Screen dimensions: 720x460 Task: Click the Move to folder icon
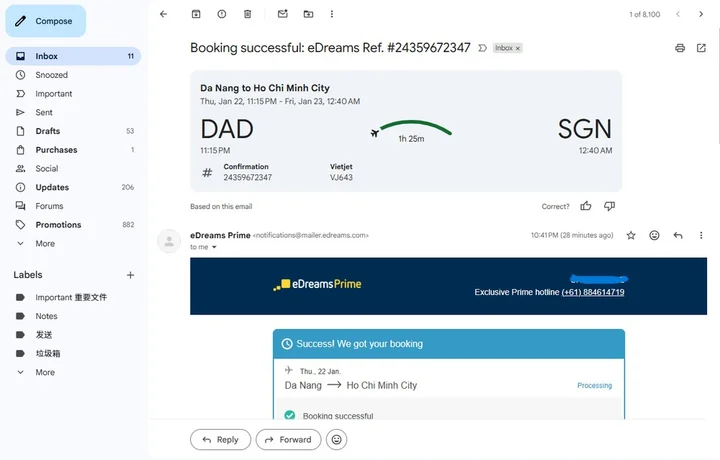[308, 14]
